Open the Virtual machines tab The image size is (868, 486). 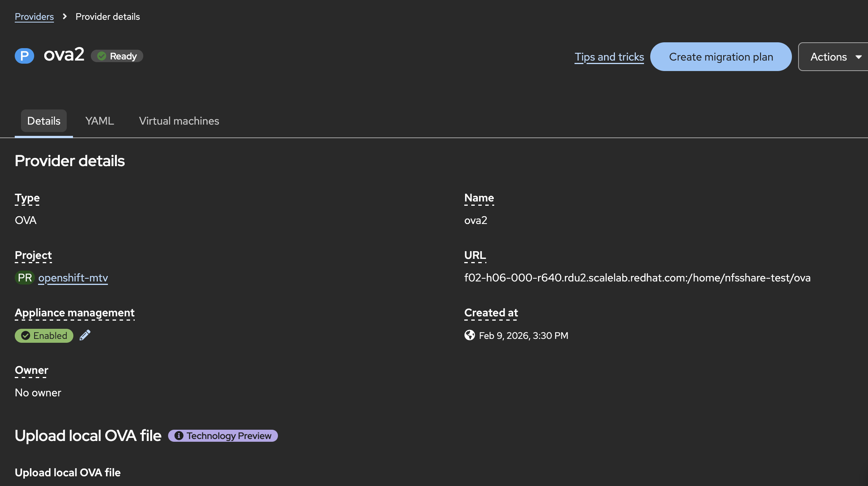click(x=179, y=121)
